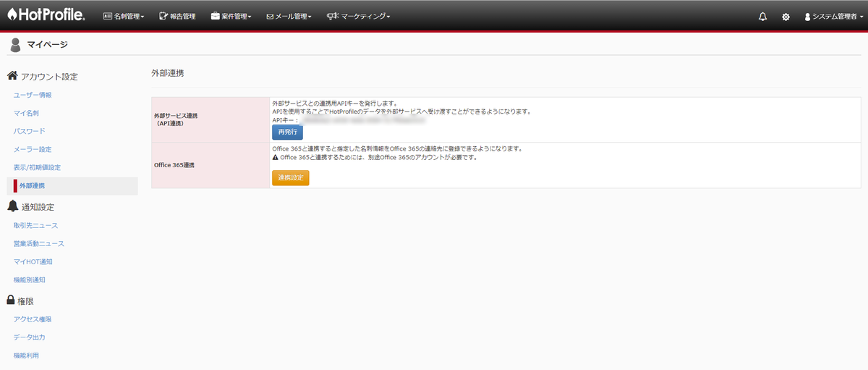The height and width of the screenshot is (370, 868).
Task: Click the edit icon in 報告管理
Action: [162, 16]
